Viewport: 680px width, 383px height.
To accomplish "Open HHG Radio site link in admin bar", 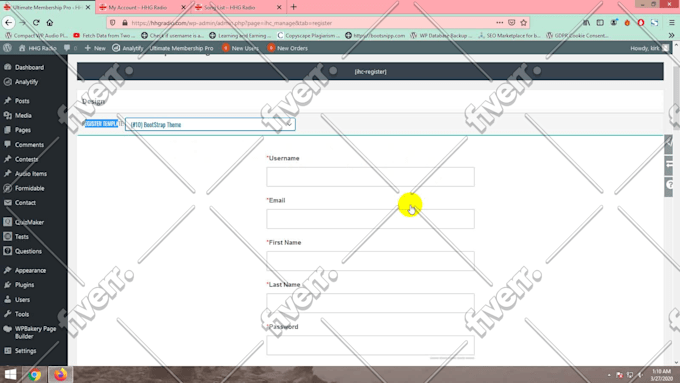I will (x=38, y=48).
